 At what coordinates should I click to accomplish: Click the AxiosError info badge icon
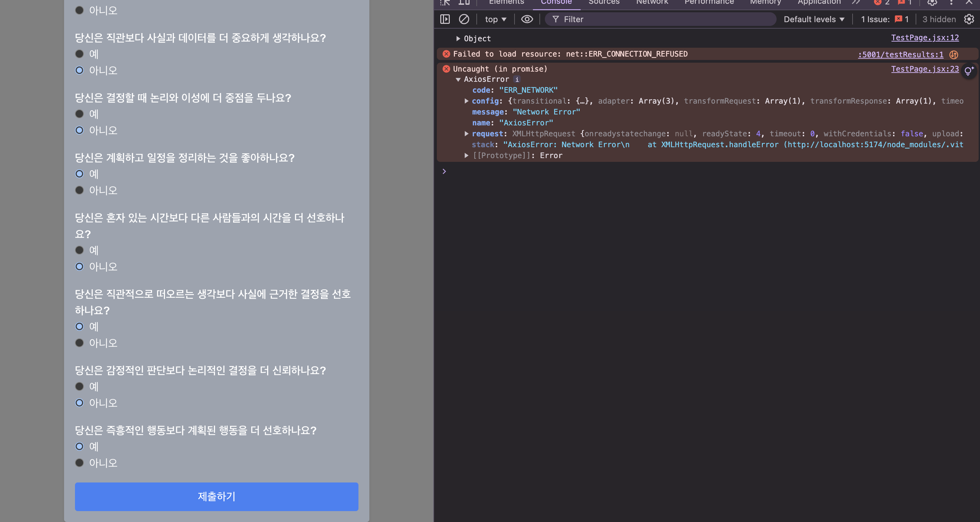pyautogui.click(x=517, y=79)
